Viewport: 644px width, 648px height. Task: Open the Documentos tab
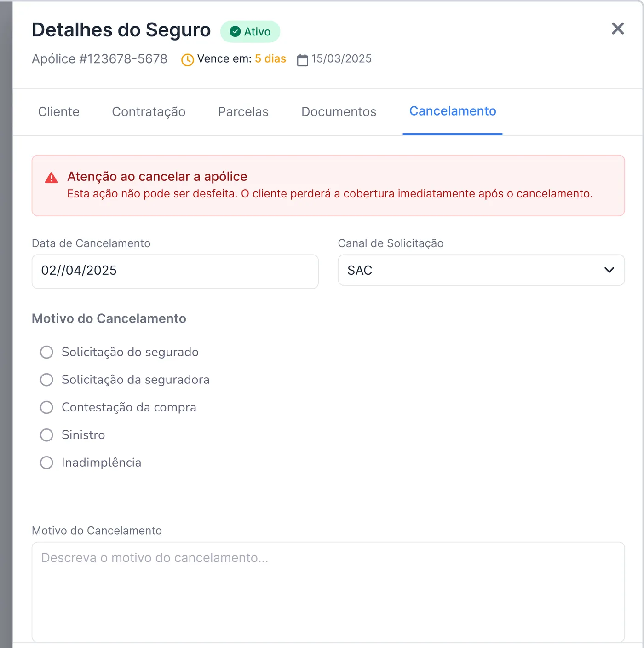(339, 112)
